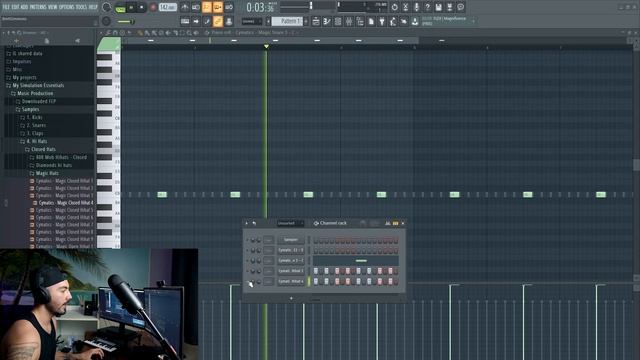Select Cymatics - Magic Closed Hihat 7 sample

[64, 225]
